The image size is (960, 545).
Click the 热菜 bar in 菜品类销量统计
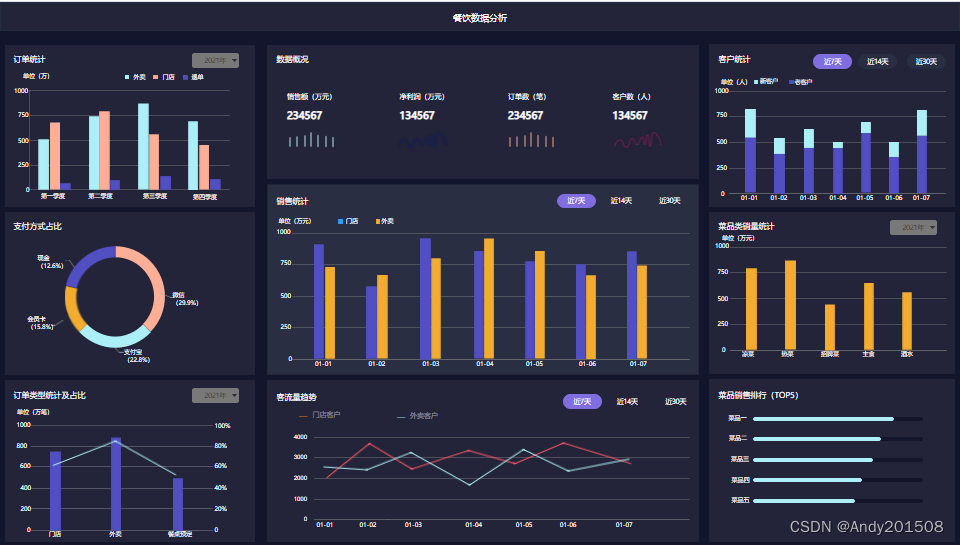(790, 306)
